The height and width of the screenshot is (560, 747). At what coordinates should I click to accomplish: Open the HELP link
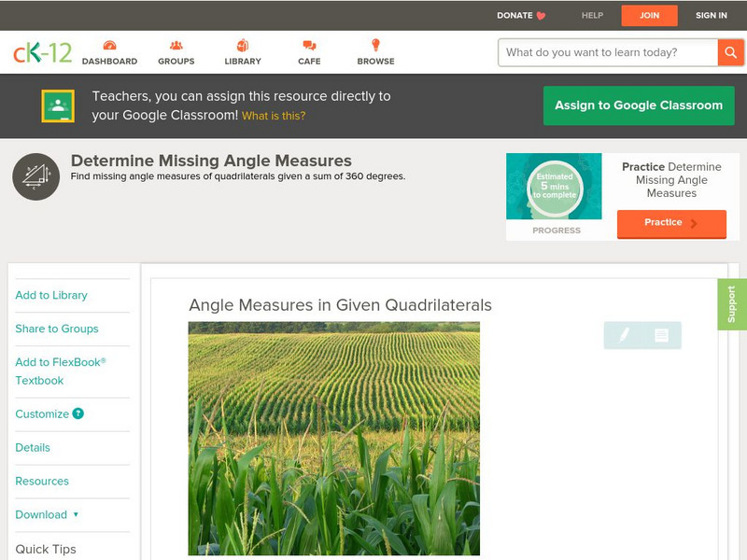[592, 15]
